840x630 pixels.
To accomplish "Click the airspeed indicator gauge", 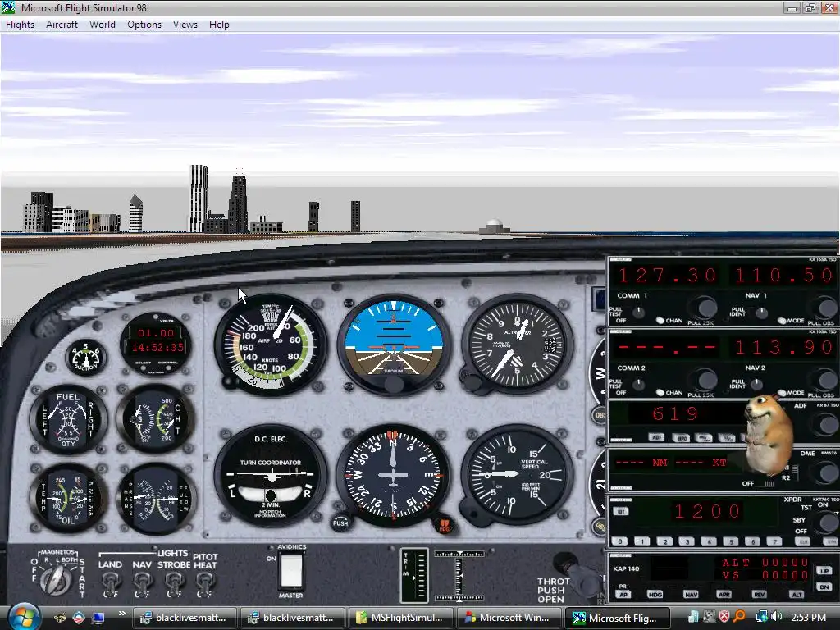I will pos(271,345).
